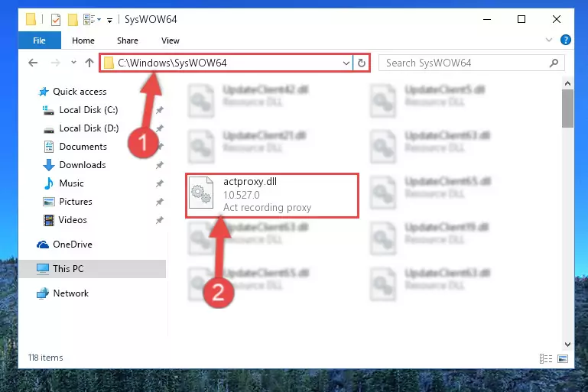
Task: Click the pin icon beside Downloads
Action: tap(160, 165)
